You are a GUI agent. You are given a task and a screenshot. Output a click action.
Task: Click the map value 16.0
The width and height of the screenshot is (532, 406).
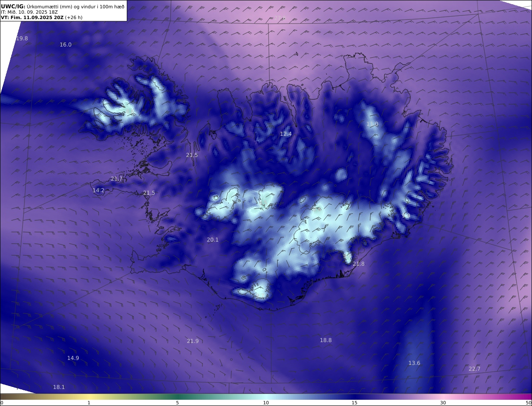(66, 45)
